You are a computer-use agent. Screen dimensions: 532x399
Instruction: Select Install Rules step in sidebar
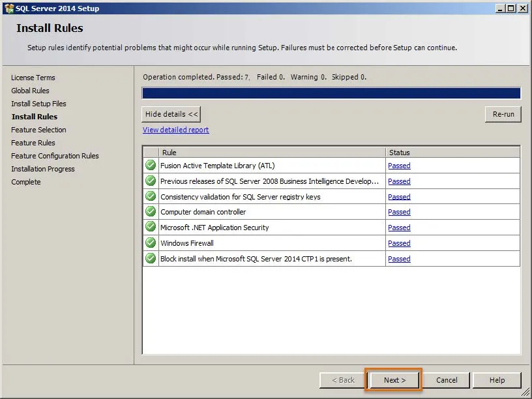(x=35, y=117)
